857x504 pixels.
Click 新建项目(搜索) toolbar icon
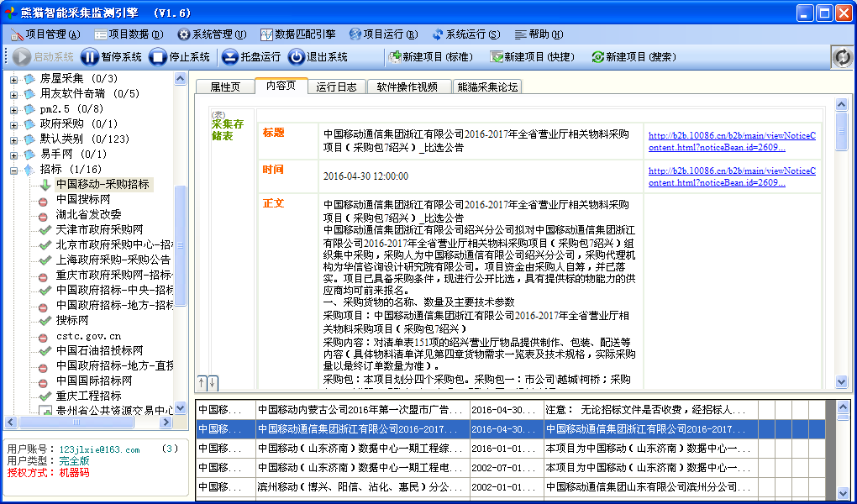597,57
